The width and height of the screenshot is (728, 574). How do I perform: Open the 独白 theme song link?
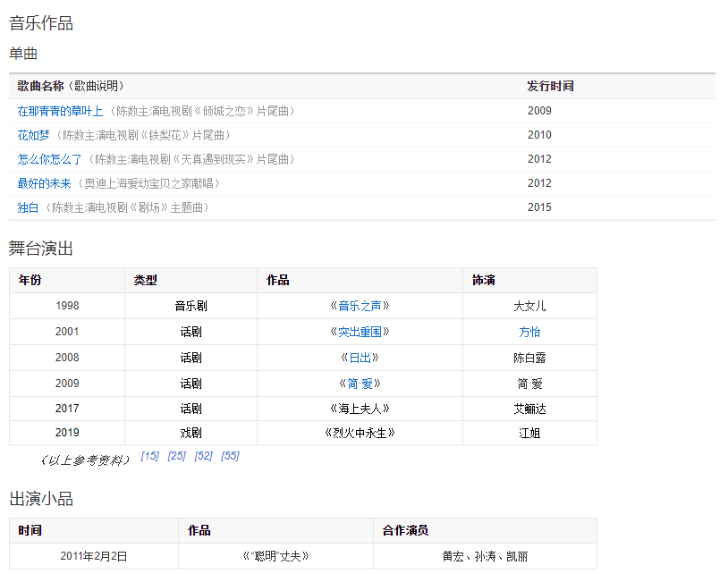coord(29,207)
